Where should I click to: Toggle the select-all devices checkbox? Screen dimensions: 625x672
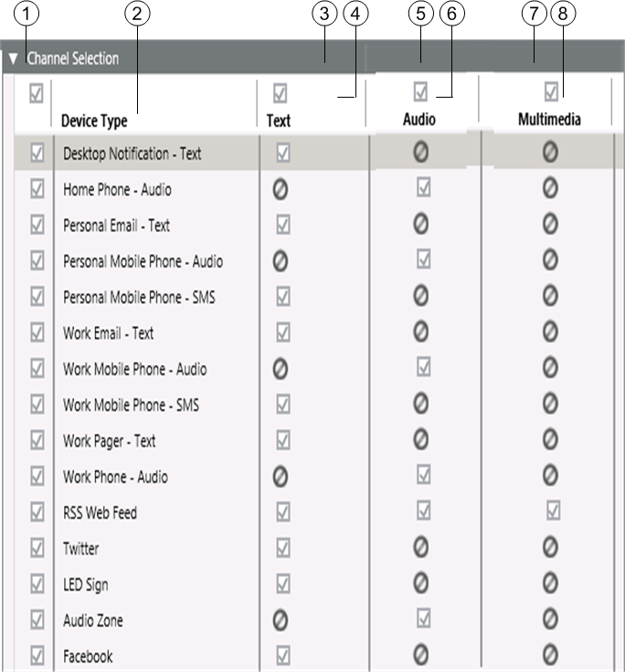[37, 92]
